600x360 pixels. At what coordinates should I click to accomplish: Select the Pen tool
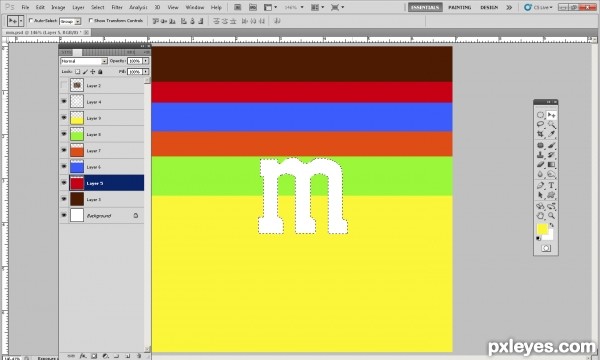point(540,186)
